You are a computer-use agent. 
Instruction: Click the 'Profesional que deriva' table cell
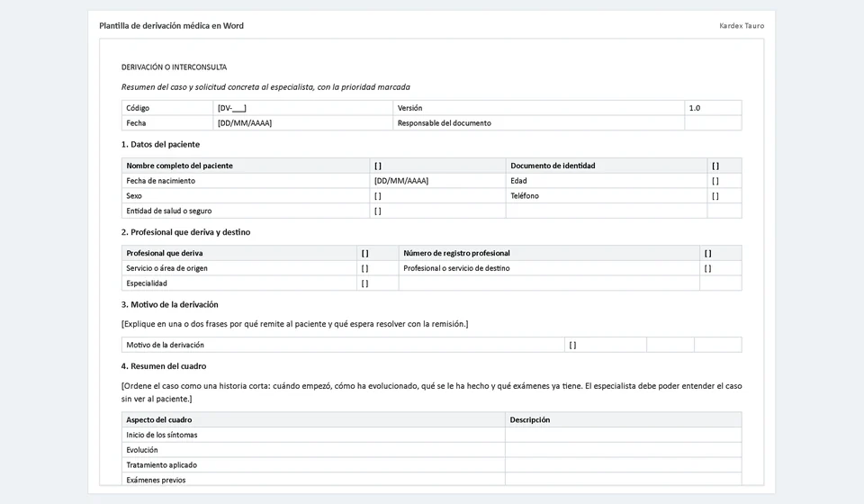(x=239, y=254)
